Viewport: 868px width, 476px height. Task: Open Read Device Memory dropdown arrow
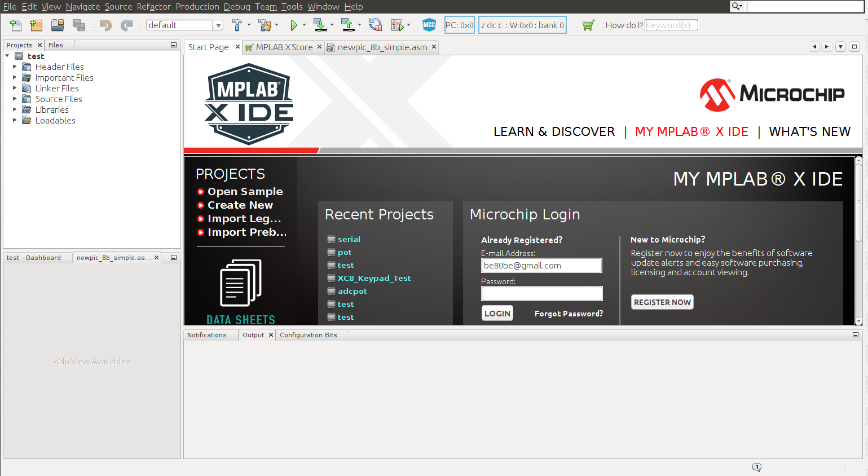click(359, 25)
